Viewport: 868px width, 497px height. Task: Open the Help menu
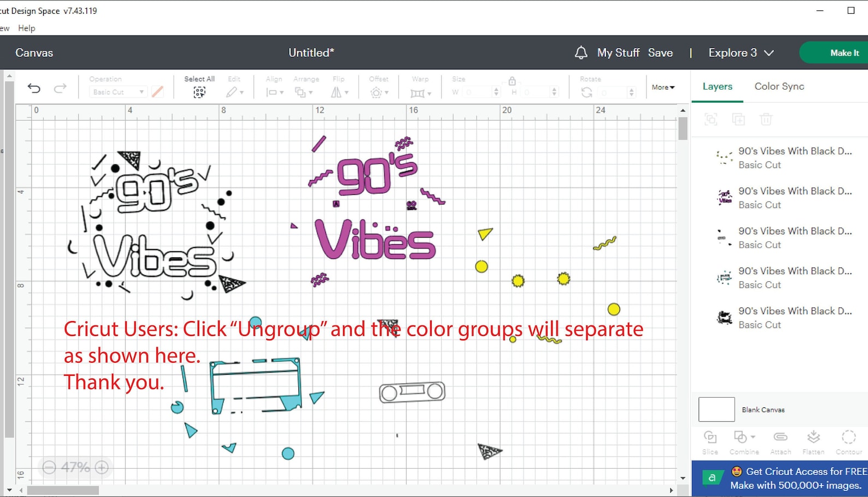click(x=26, y=28)
